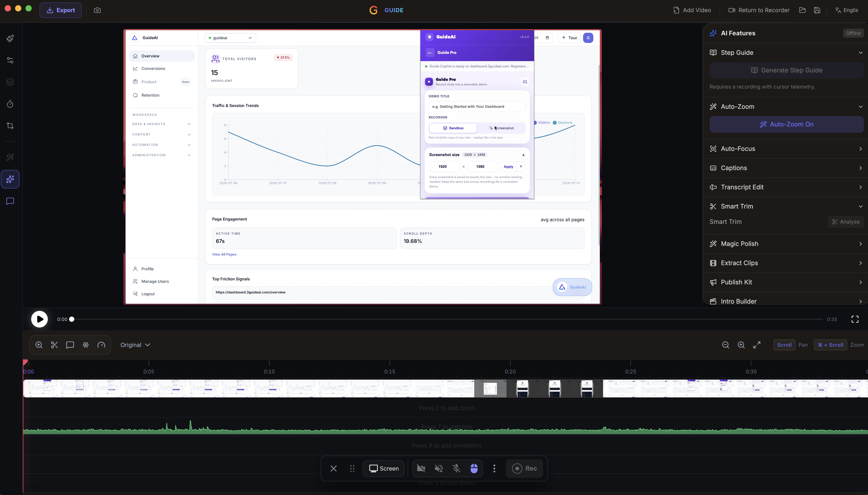
Task: Open the paintbrush appearance panel in left sidebar
Action: 10,38
